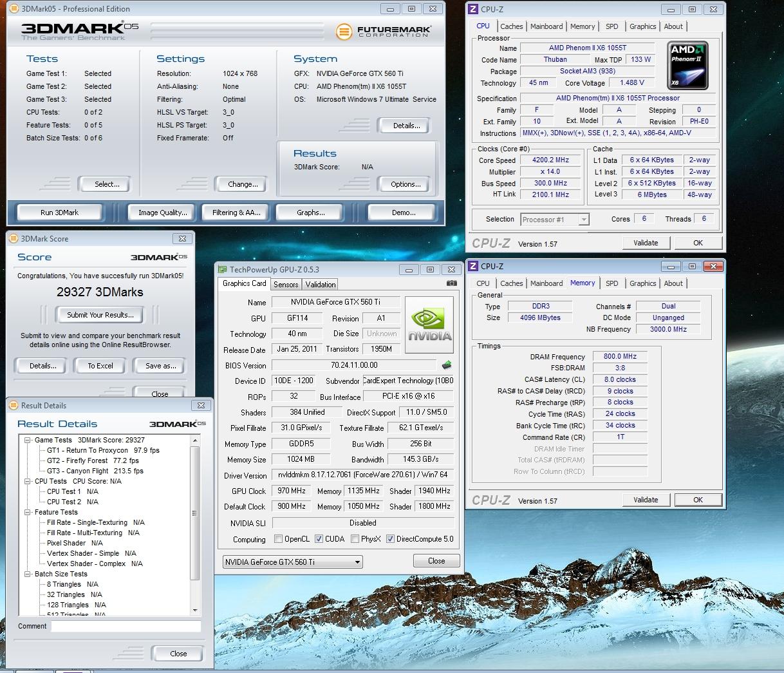Open Graphics tab in CPU-Z Memory window
The image size is (784, 673).
pos(643,283)
